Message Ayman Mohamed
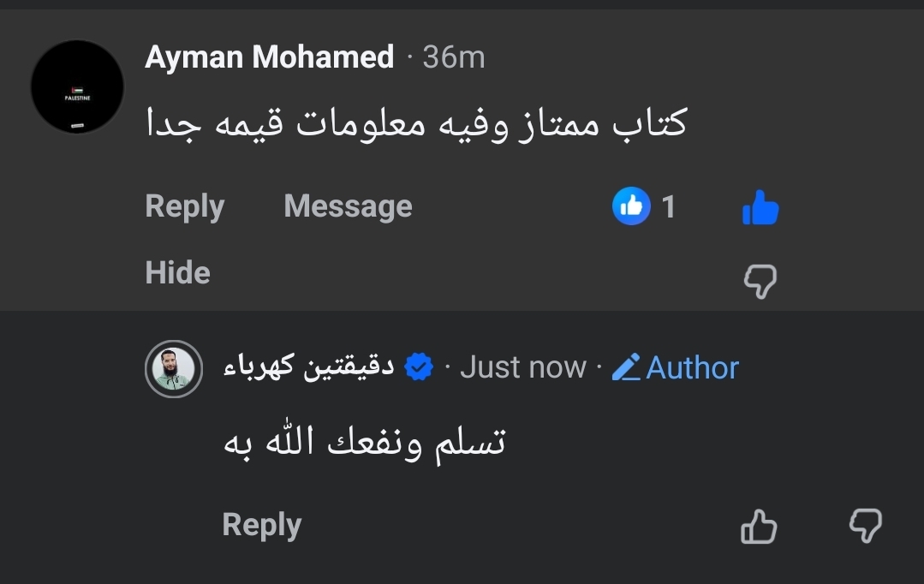 tap(348, 206)
